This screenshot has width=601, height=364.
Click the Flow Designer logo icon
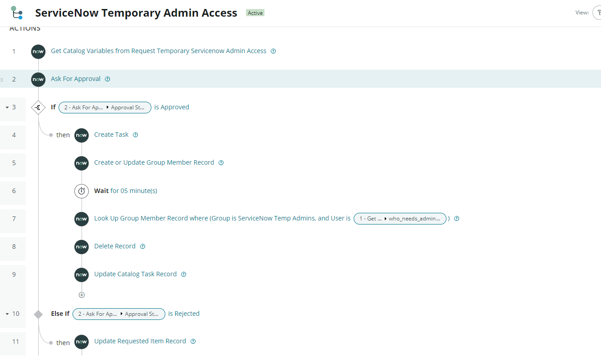(17, 13)
